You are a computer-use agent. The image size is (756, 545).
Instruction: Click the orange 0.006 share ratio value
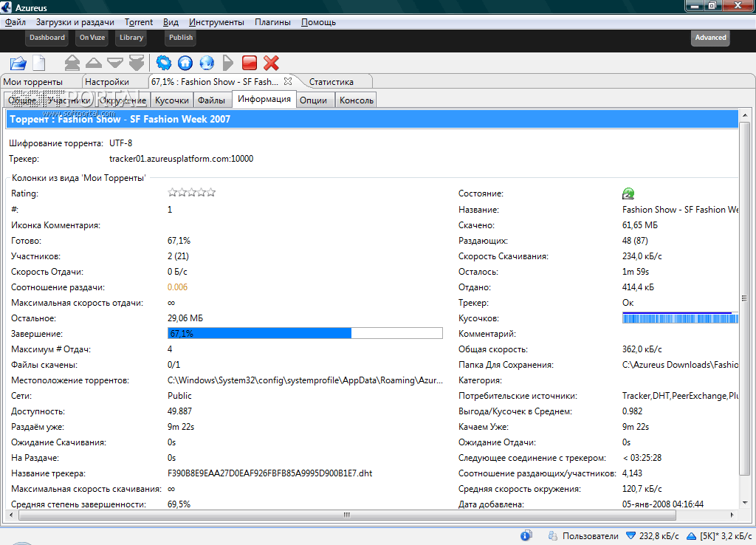point(177,287)
